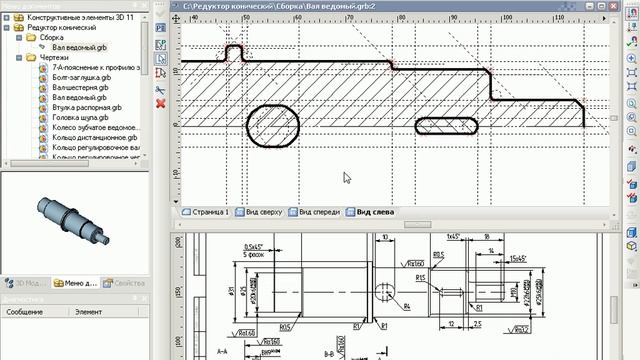640x360 pixels.
Task: Click the icon showing P over a dashed frame
Action: point(161,44)
